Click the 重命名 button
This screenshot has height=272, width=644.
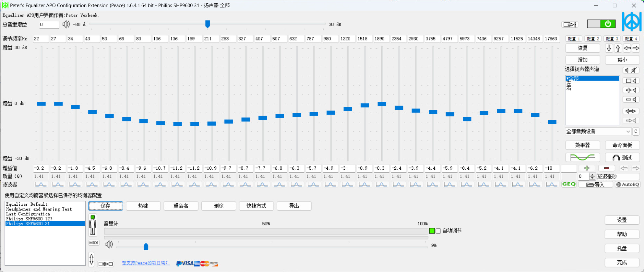click(181, 206)
